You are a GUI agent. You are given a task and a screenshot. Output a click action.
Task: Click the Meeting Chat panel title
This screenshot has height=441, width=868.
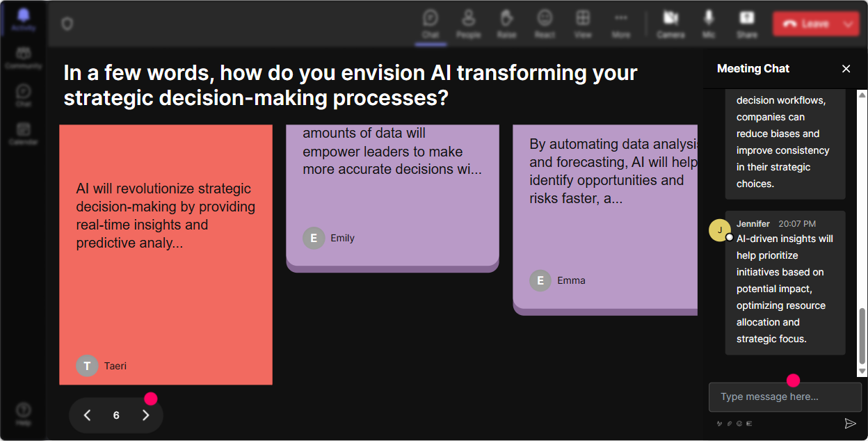coord(753,68)
